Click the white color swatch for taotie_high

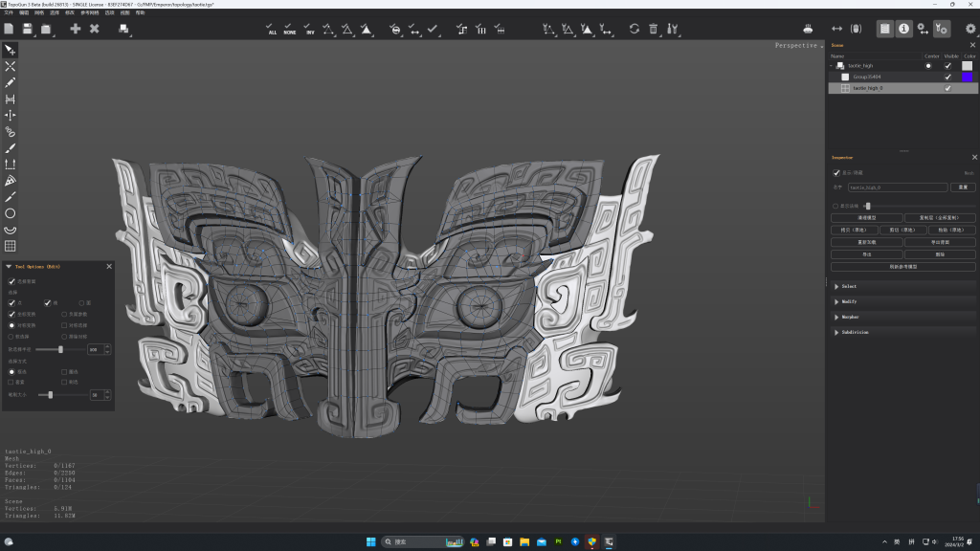(967, 66)
